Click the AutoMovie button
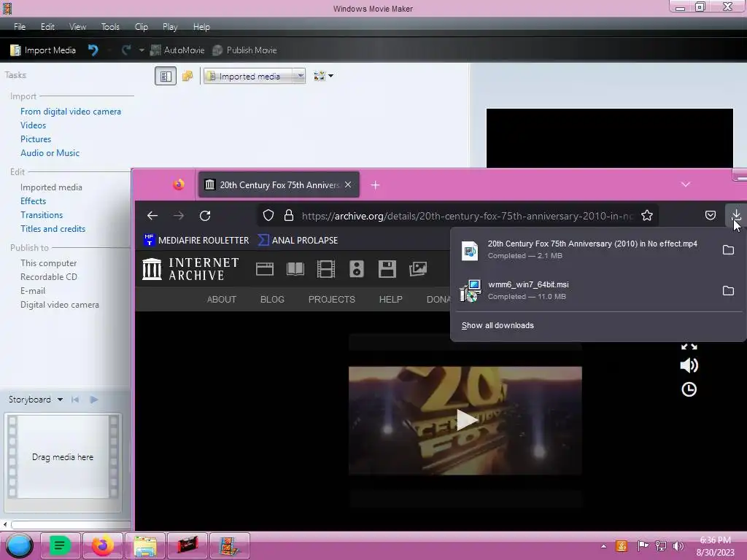The width and height of the screenshot is (747, 560). (x=177, y=50)
